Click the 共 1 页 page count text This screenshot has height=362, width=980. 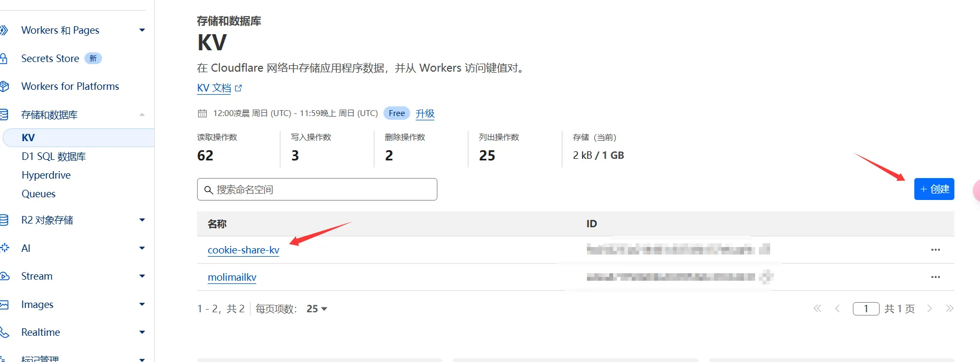(899, 309)
